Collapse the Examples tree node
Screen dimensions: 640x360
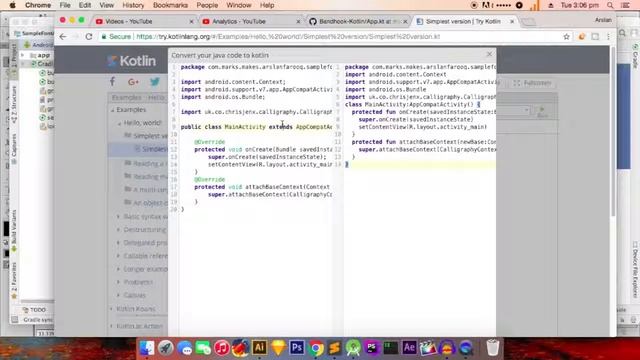113,110
